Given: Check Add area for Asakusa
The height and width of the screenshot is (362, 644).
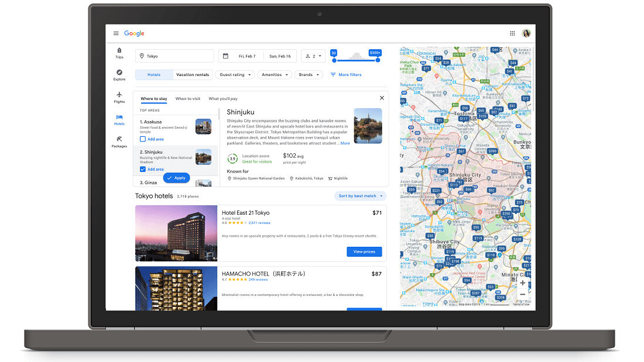Looking at the screenshot, I should 143,139.
